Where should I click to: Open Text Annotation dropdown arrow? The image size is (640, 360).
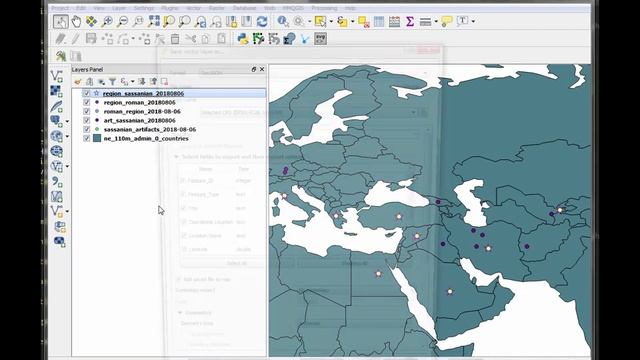(473, 21)
